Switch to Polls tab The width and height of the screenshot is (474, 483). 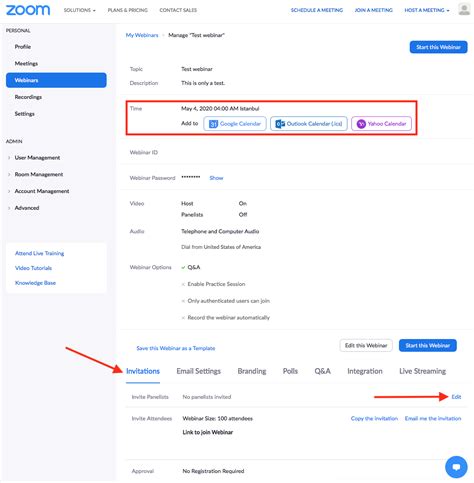click(x=290, y=371)
